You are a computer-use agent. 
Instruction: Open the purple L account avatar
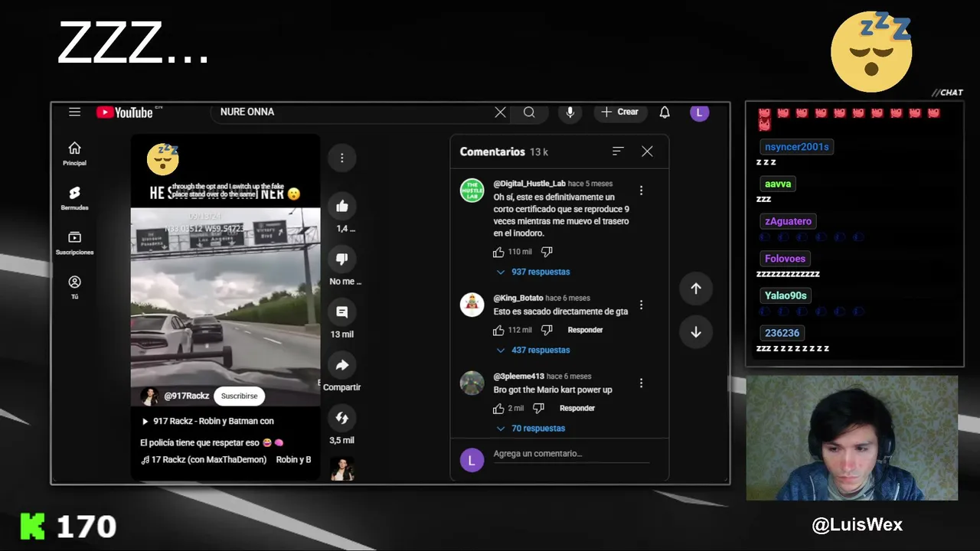pos(699,112)
